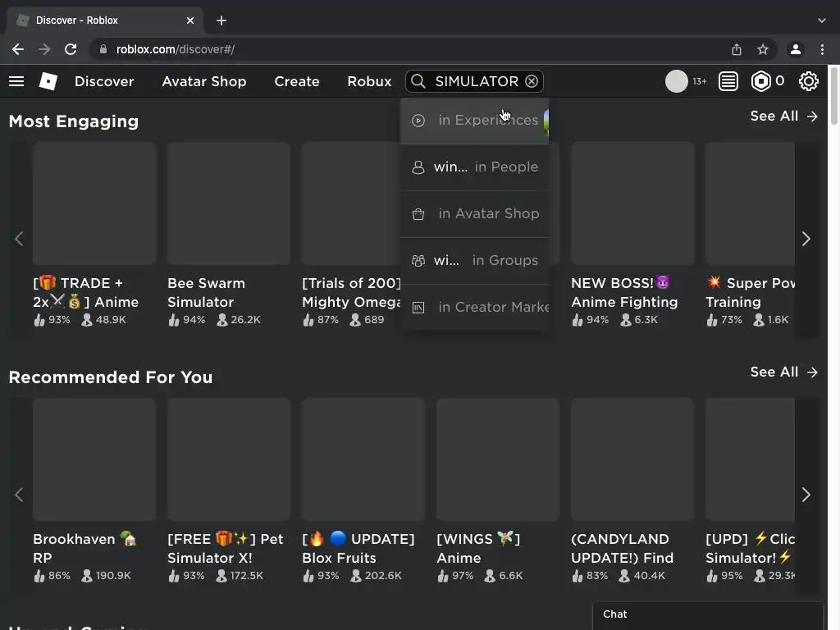This screenshot has height=630, width=840.
Task: Search in Avatar Shop suggestion
Action: pyautogui.click(x=475, y=214)
